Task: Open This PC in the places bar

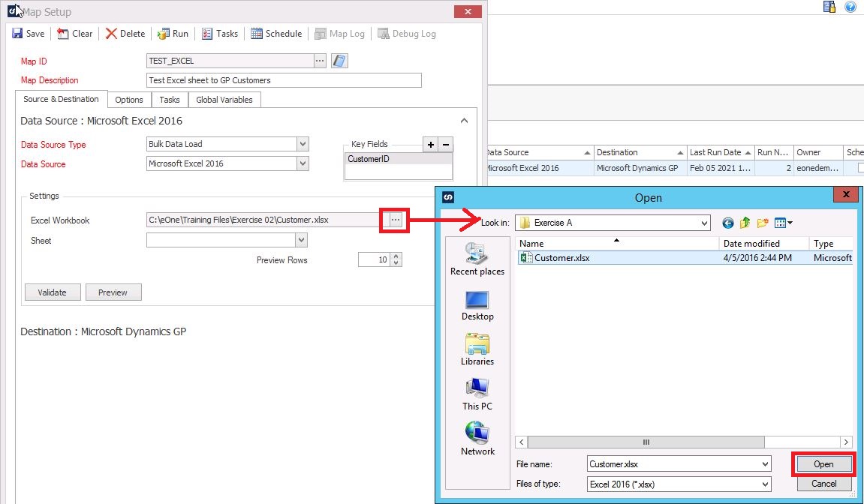Action: click(477, 394)
